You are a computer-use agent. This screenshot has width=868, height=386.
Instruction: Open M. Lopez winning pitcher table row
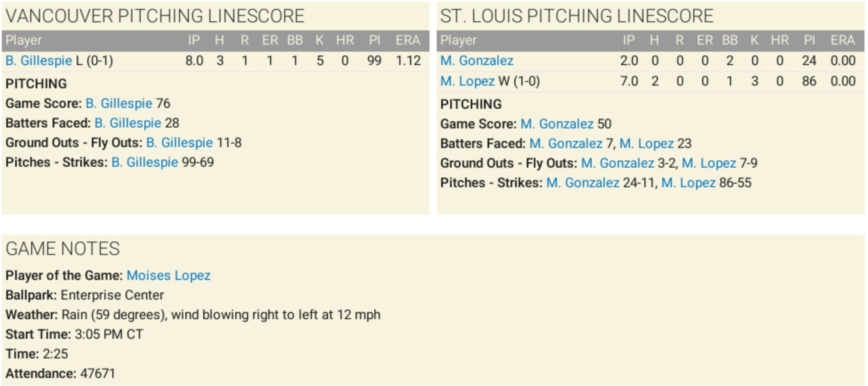[x=467, y=81]
